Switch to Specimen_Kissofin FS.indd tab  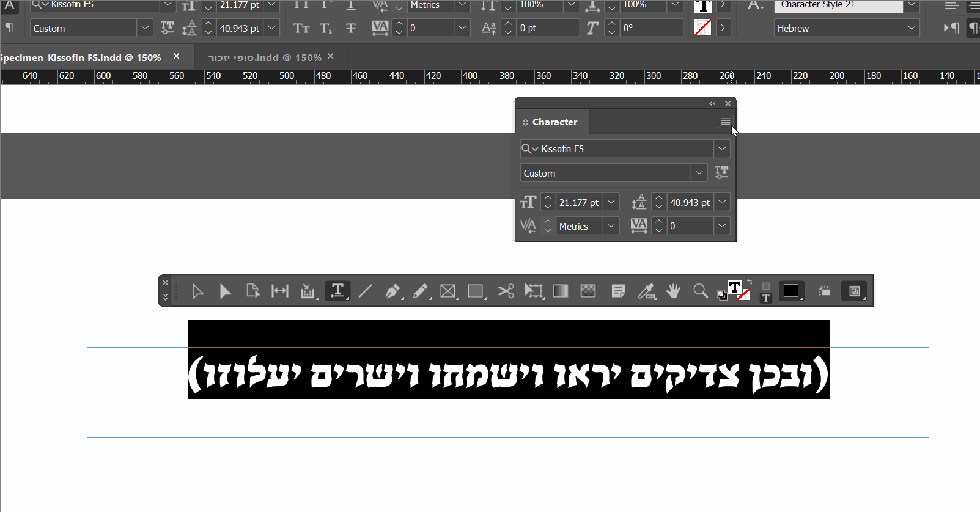[x=79, y=57]
